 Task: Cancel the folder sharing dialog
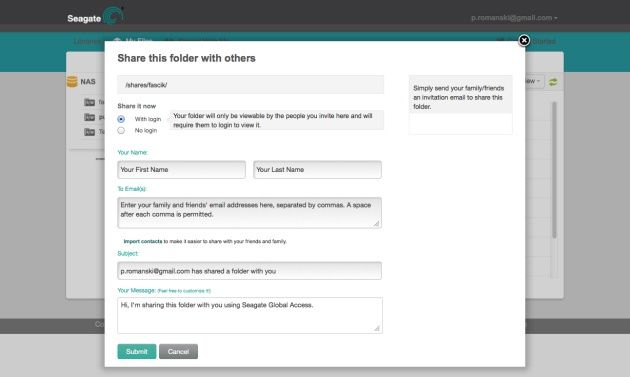tap(178, 352)
